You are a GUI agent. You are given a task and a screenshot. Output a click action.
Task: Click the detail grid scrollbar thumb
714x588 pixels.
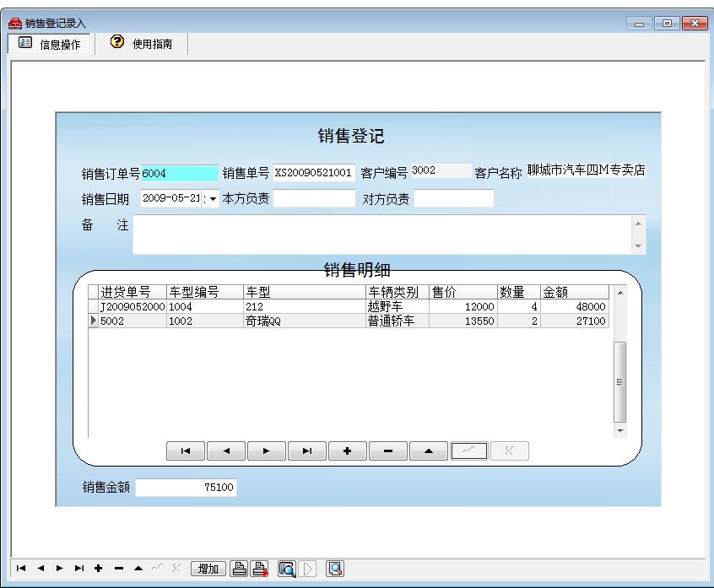click(619, 382)
